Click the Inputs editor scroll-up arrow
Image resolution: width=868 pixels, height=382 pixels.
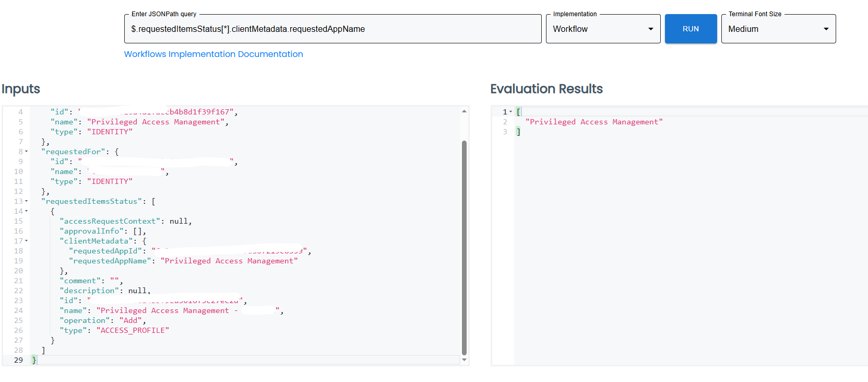[464, 111]
